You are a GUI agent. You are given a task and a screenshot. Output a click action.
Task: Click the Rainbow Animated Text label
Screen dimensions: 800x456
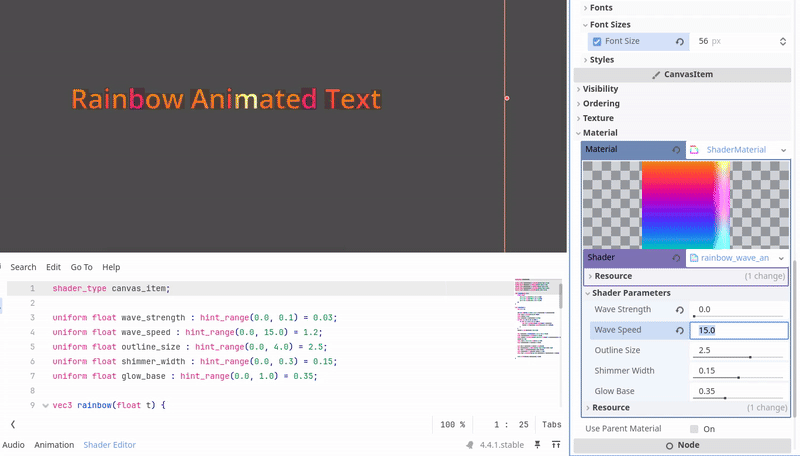(x=226, y=99)
